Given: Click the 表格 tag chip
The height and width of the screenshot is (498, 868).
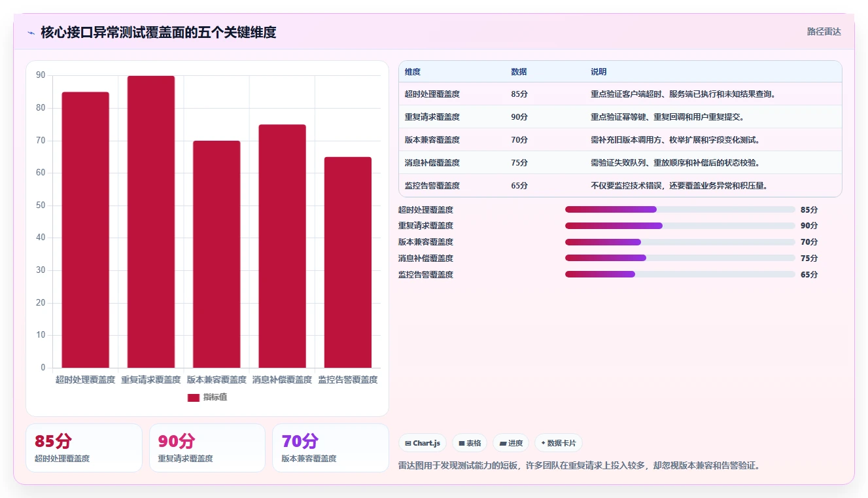Looking at the screenshot, I should click(x=470, y=443).
